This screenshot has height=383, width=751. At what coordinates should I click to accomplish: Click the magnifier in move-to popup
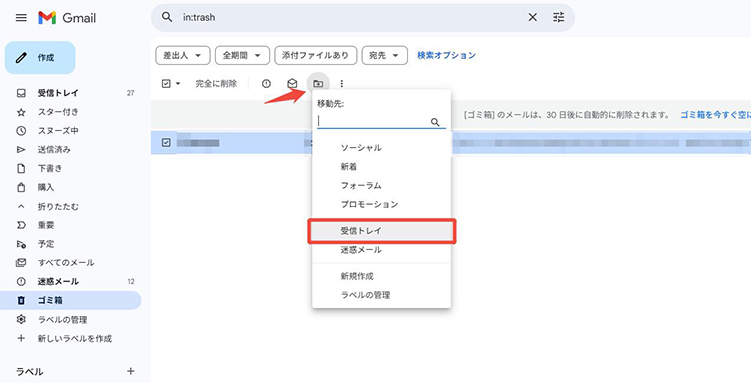[435, 123]
